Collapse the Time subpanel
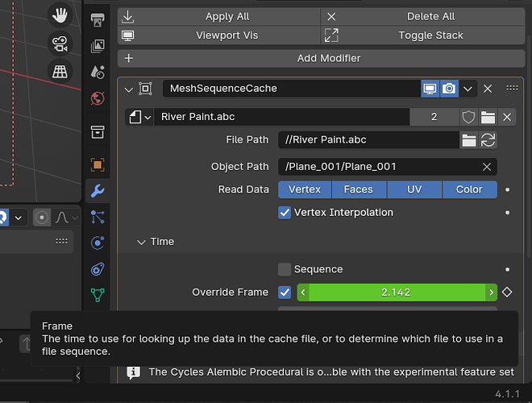This screenshot has width=532, height=403. pos(141,243)
